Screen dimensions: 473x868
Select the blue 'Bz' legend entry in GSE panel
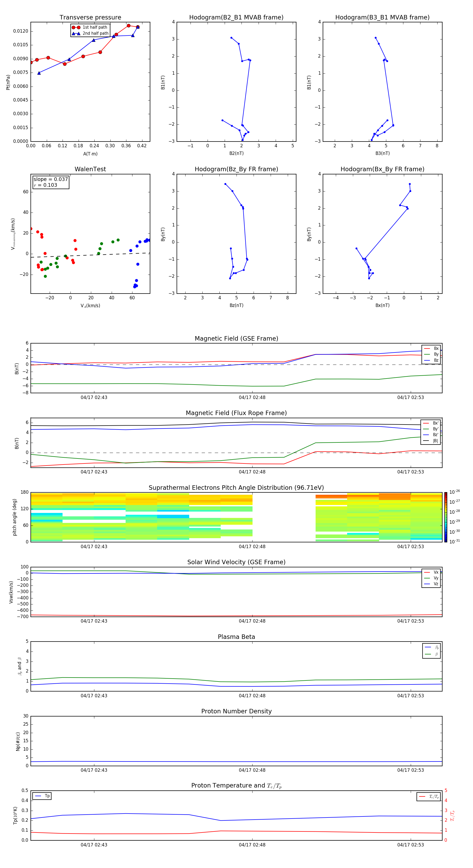point(431,360)
